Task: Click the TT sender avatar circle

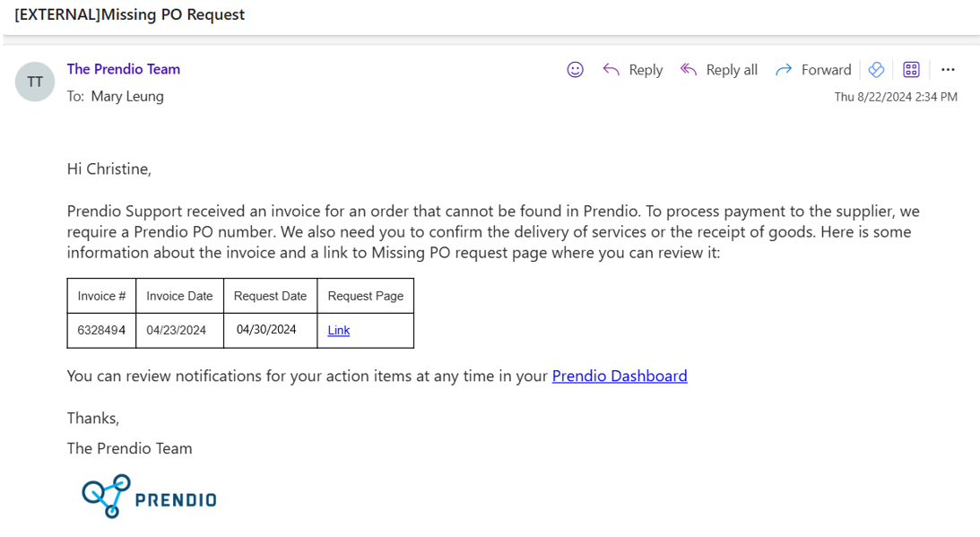Action: click(34, 82)
